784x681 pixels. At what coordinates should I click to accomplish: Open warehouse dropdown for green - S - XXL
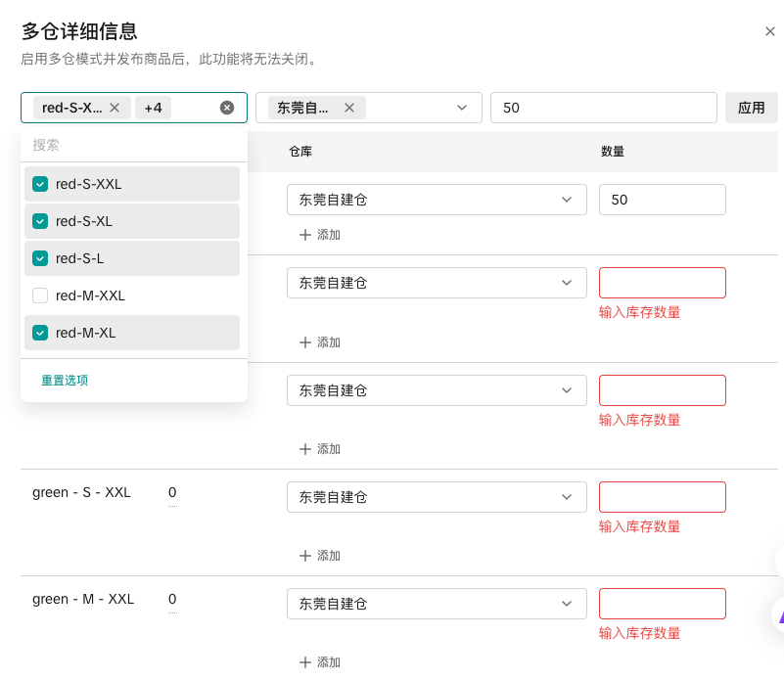[x=437, y=497]
